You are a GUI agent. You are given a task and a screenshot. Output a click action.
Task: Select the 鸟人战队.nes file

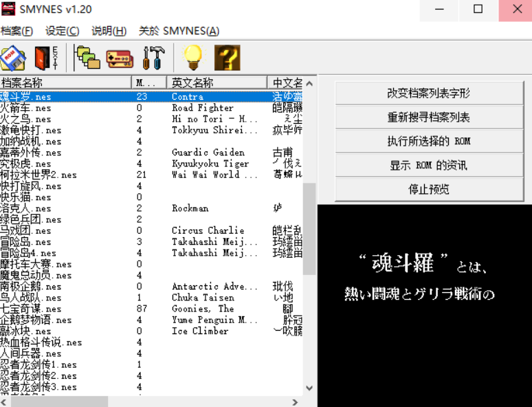pos(31,298)
